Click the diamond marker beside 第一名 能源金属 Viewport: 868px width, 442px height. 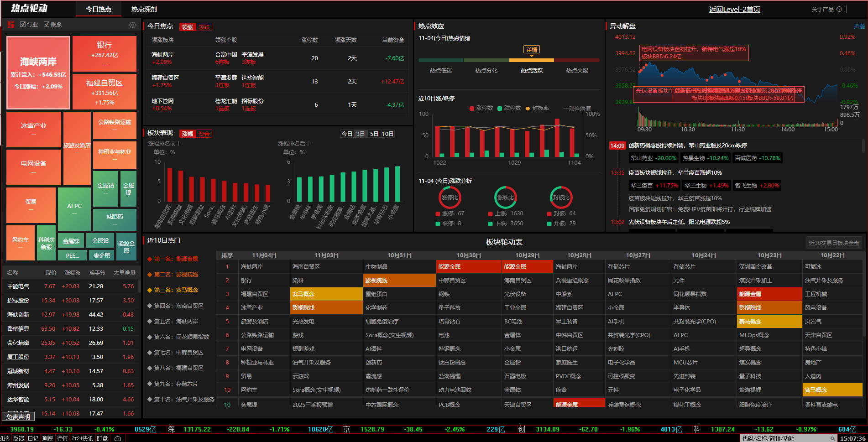pyautogui.click(x=149, y=259)
